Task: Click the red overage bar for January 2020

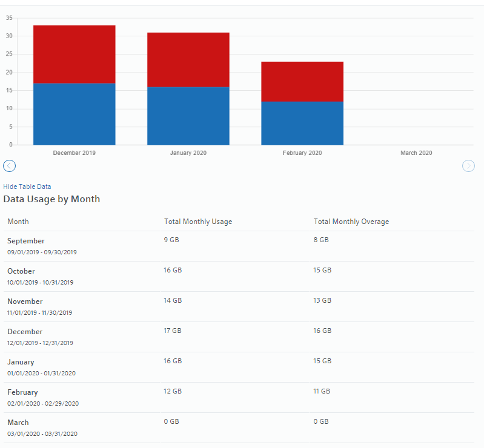Action: click(188, 59)
